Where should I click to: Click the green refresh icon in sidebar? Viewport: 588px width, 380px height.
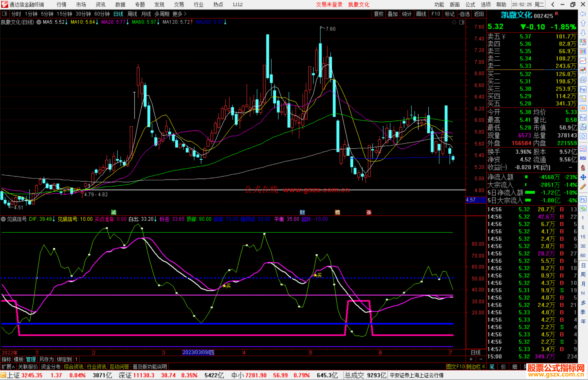[583, 209]
